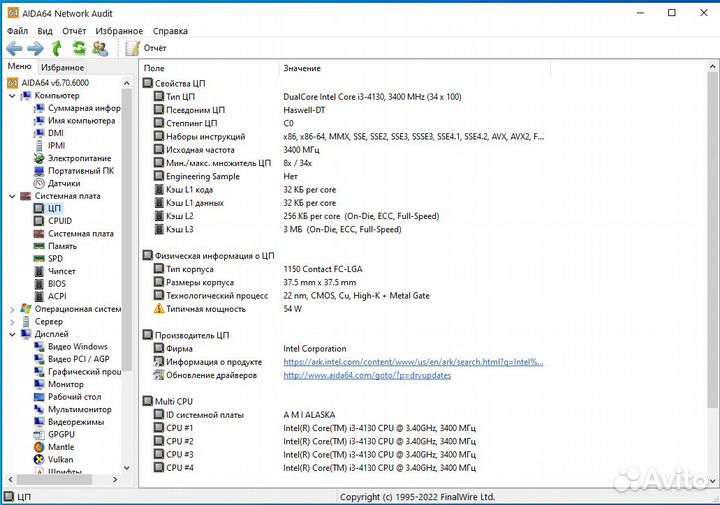
Task: Open the ACPI tree item
Action: pos(50,296)
